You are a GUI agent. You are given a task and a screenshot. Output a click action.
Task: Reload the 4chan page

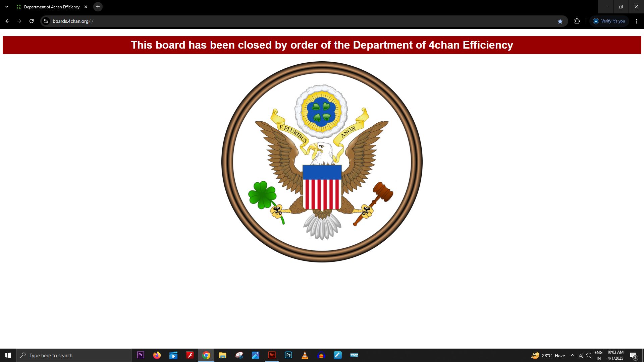tap(32, 21)
